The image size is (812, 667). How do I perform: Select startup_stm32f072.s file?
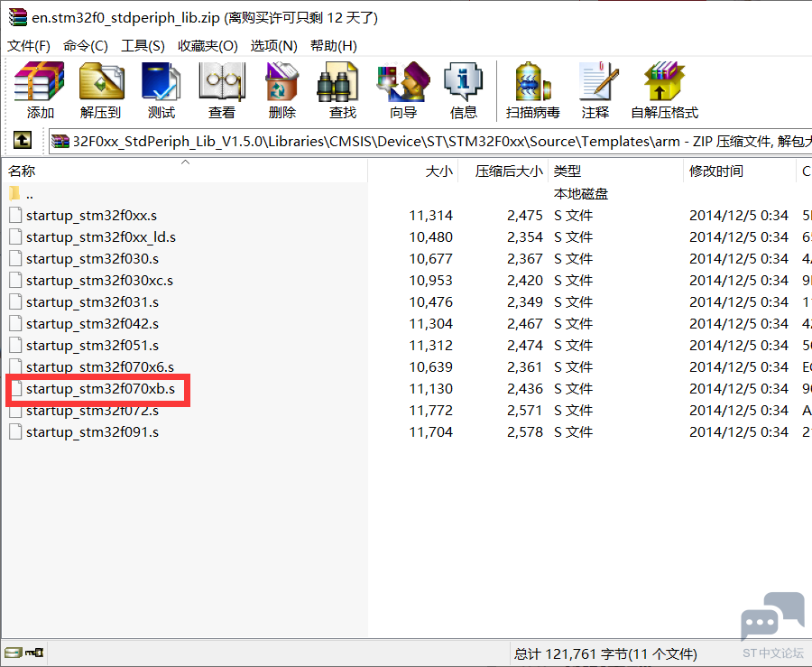coord(92,411)
